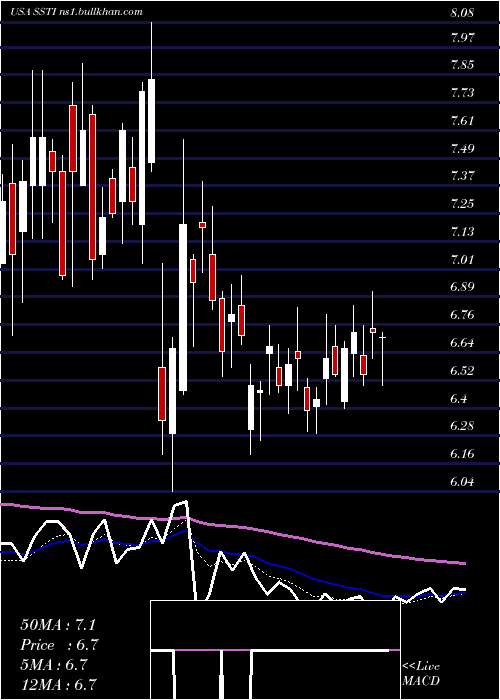Image resolution: width=500 pixels, height=700 pixels.
Task: Click the 7.61 price axis label
Action: pyautogui.click(x=462, y=121)
